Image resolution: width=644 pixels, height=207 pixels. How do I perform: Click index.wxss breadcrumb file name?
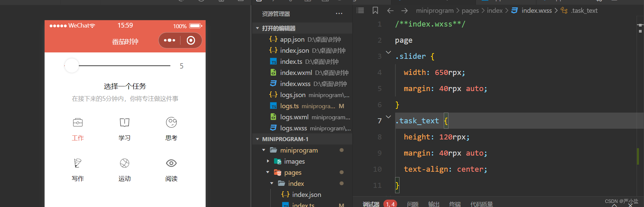537,11
